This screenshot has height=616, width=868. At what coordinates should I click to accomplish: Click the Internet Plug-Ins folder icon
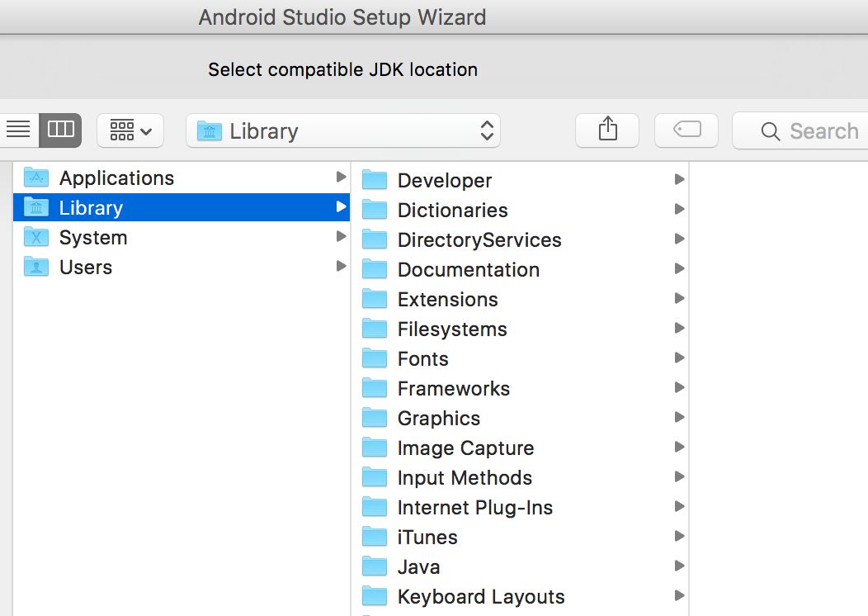coord(375,507)
